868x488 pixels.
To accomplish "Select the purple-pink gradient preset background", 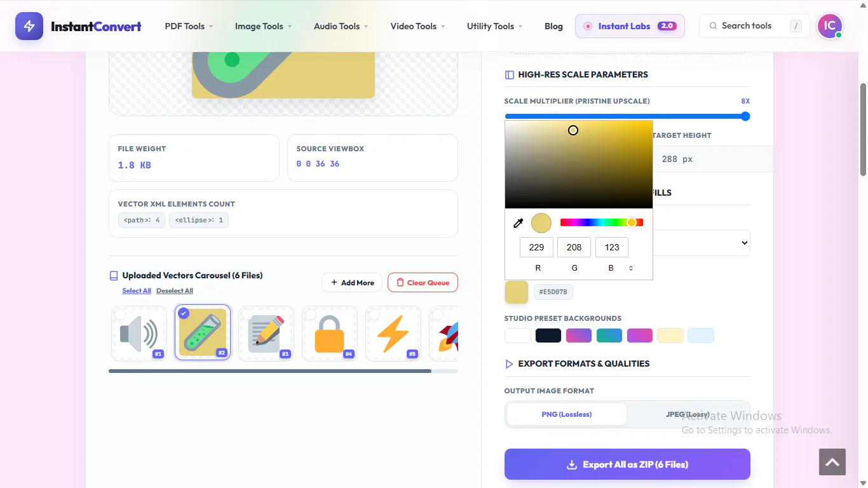I will pyautogui.click(x=578, y=335).
